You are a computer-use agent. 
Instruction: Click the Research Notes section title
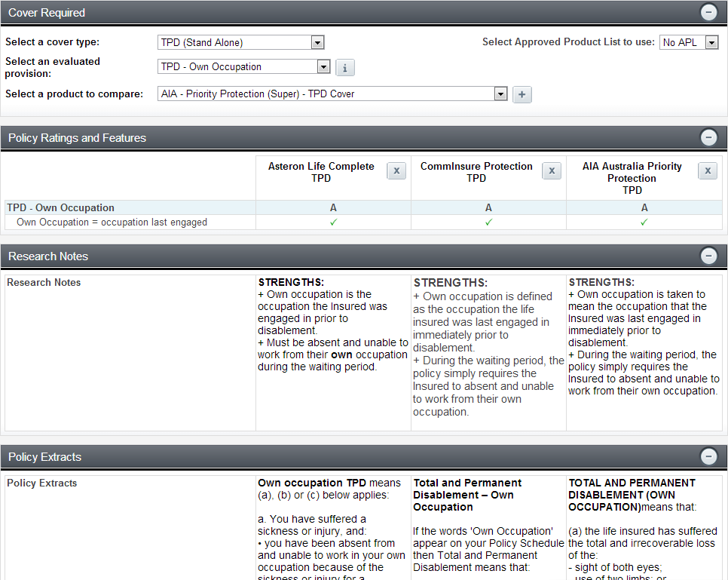[48, 256]
